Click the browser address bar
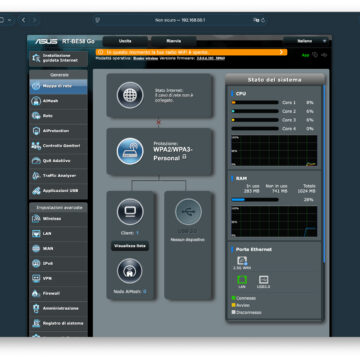The image size is (360, 360). 180,20
